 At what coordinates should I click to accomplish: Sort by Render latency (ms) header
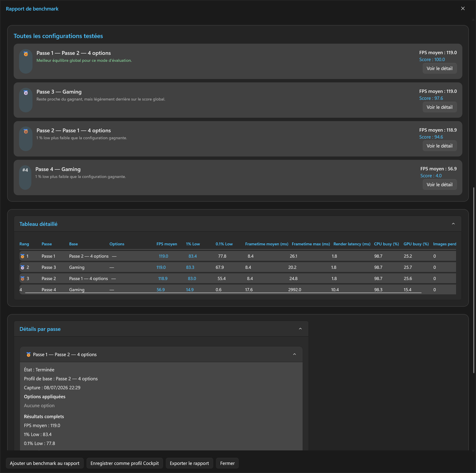352,244
